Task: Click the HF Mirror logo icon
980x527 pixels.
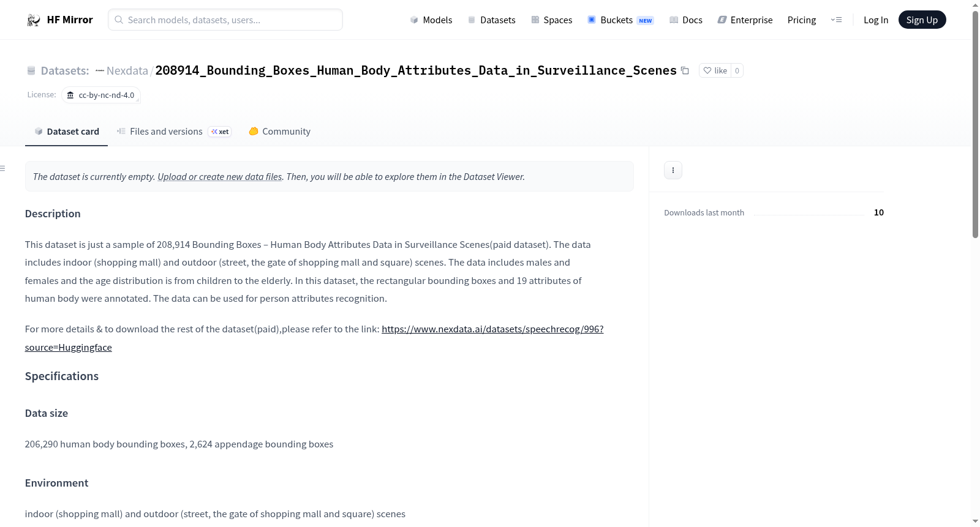Action: (34, 20)
